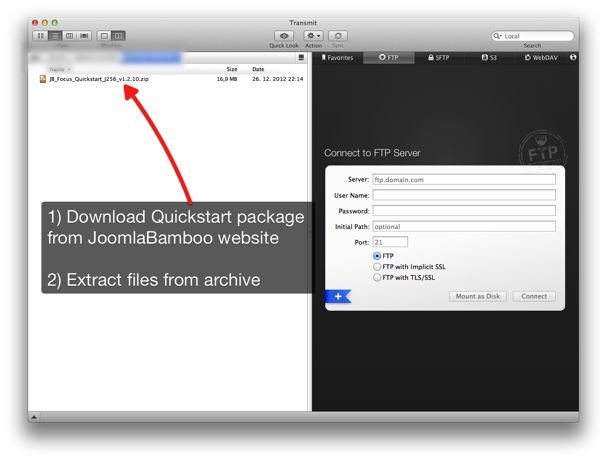
Task: Add favorite with blue plus ribbon
Action: click(x=338, y=296)
